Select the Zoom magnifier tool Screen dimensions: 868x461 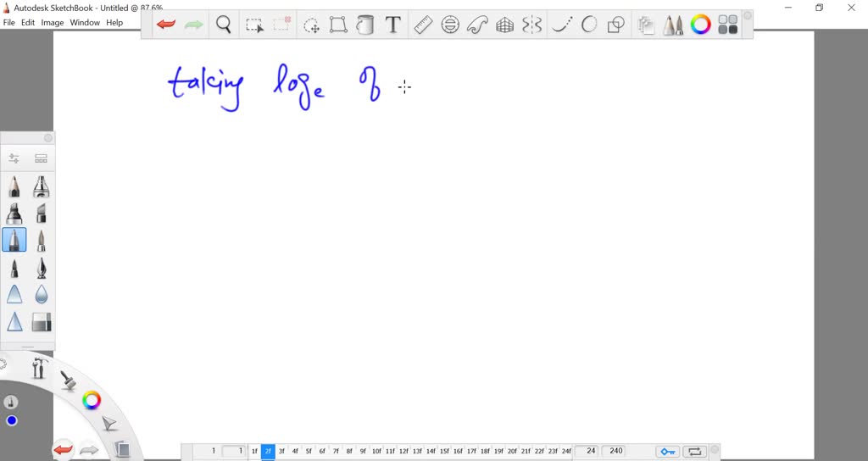point(224,25)
